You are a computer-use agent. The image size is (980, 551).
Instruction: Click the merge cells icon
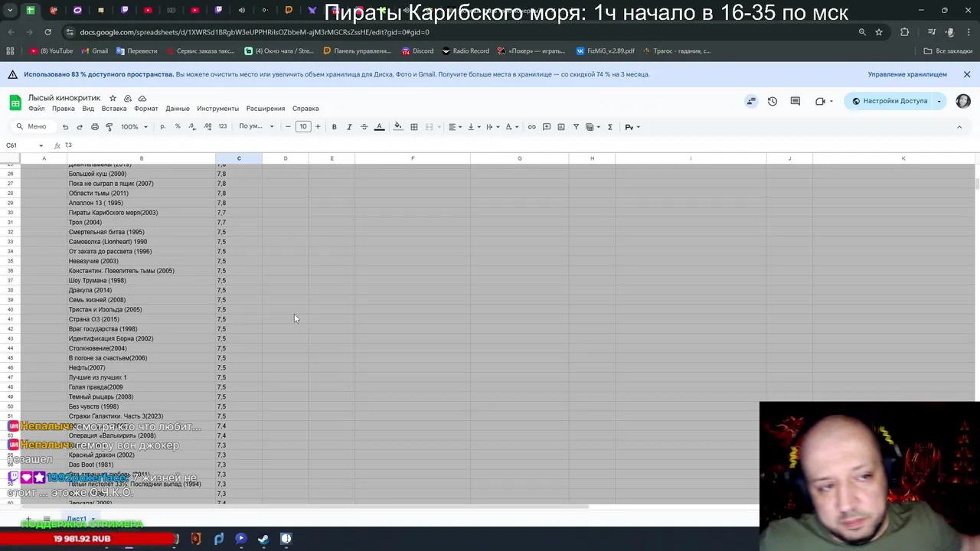click(x=430, y=127)
